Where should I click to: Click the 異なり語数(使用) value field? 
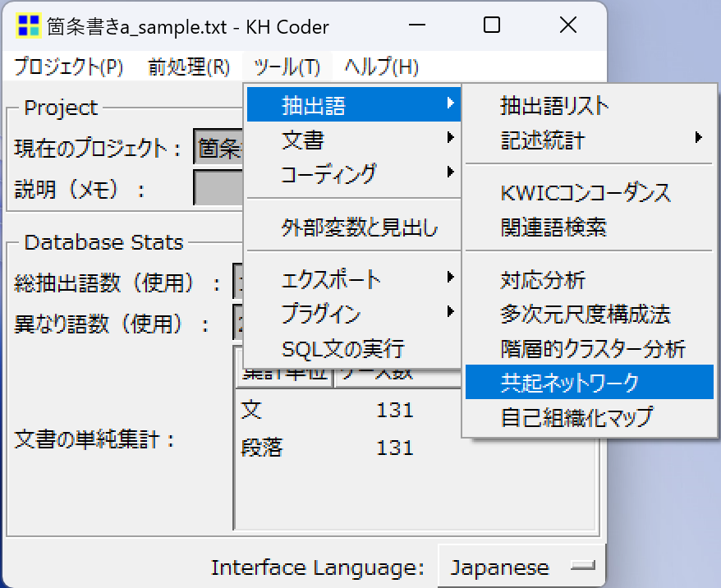238,322
